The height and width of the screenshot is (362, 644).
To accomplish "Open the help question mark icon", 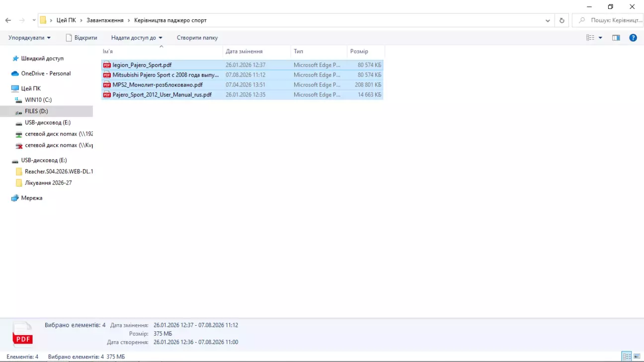I will 633,38.
